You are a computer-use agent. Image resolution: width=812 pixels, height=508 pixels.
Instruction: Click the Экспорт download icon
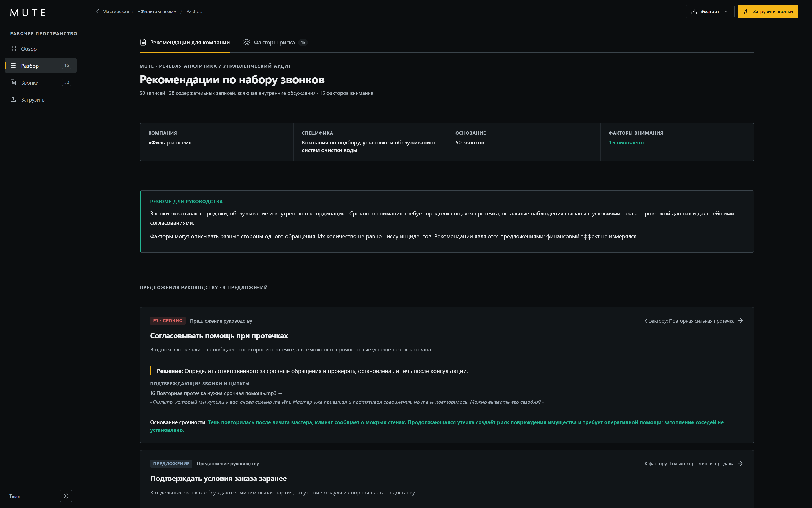694,11
